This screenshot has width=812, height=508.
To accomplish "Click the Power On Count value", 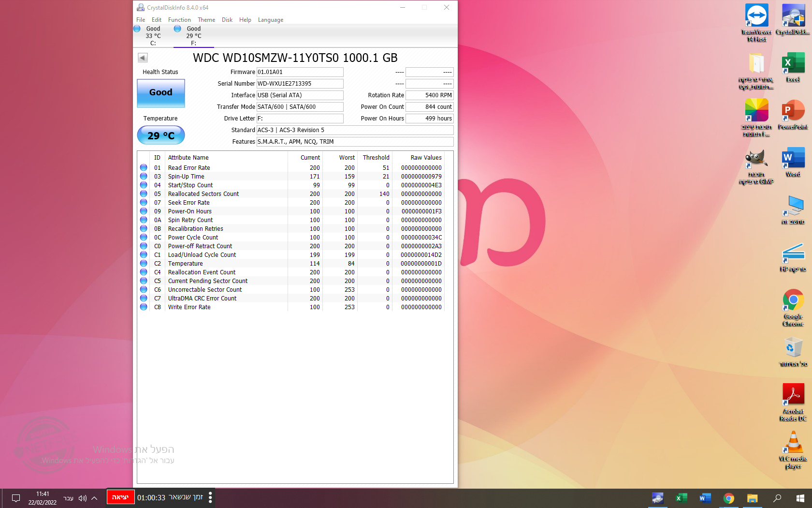I will point(429,107).
